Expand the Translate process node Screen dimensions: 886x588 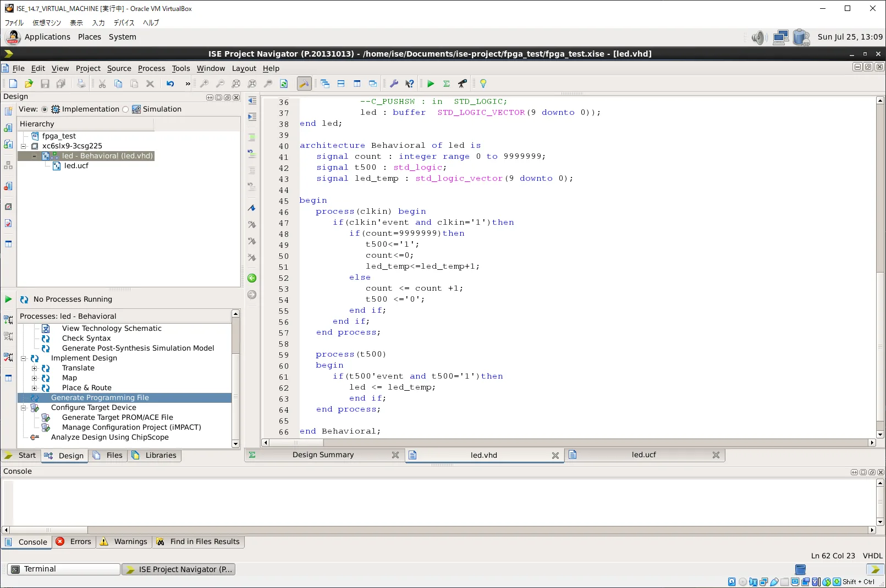tap(35, 368)
